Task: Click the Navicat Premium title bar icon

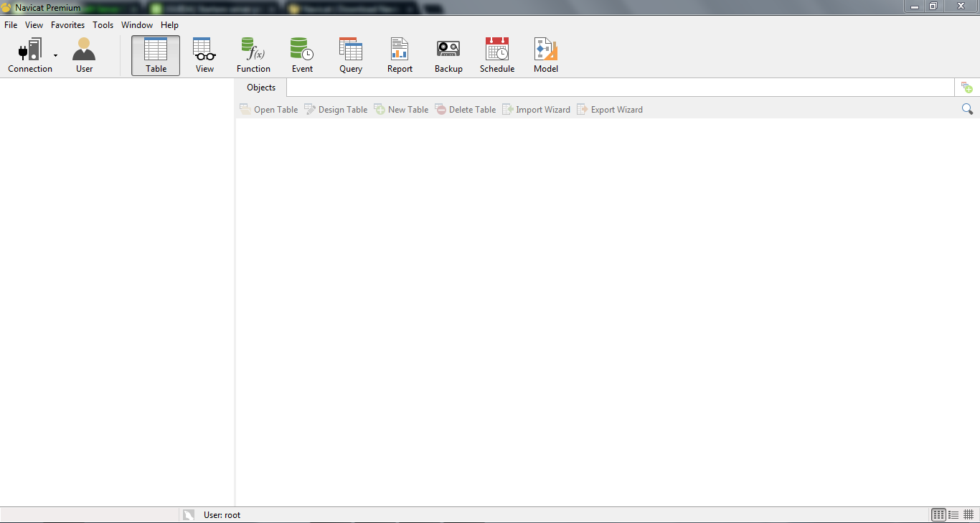Action: click(x=6, y=7)
